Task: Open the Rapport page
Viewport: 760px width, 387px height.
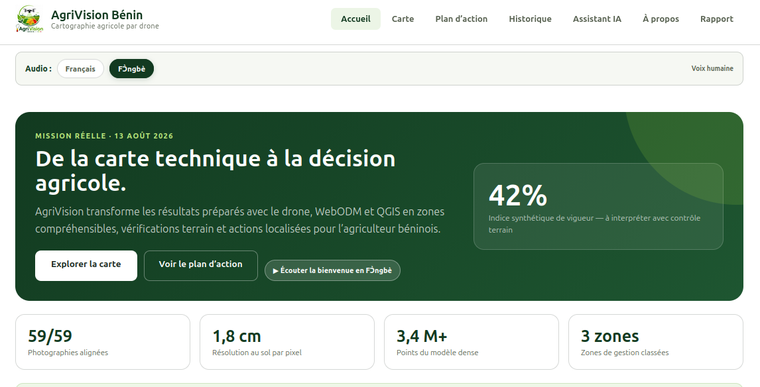Action: click(x=717, y=19)
